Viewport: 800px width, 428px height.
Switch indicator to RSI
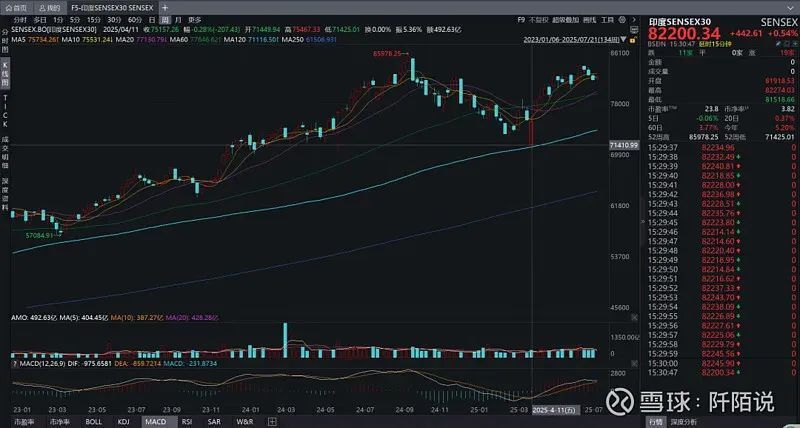click(187, 422)
